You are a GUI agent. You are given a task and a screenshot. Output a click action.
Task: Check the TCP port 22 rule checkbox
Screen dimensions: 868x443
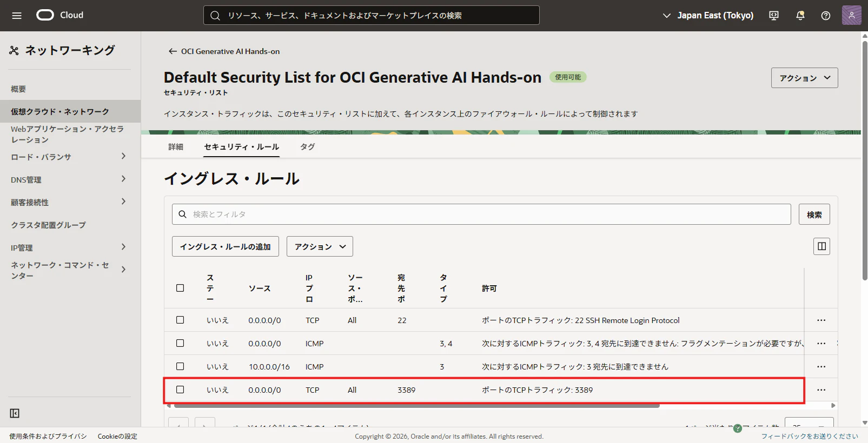point(180,320)
